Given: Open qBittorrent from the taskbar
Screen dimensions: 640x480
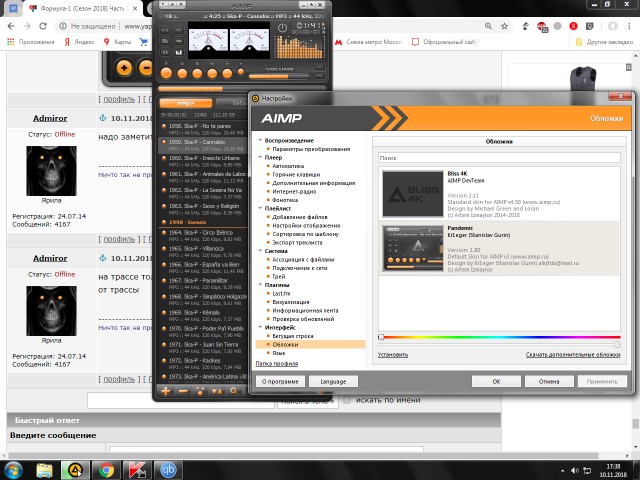Looking at the screenshot, I should (x=168, y=470).
